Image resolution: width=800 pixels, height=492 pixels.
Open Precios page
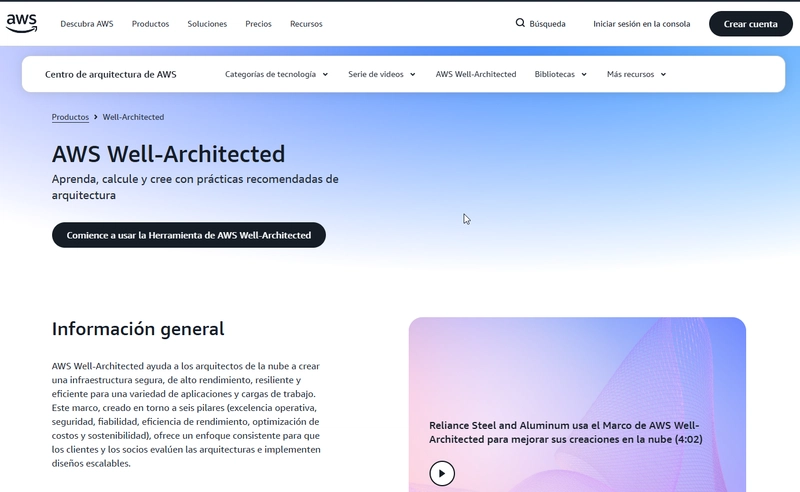coord(258,24)
